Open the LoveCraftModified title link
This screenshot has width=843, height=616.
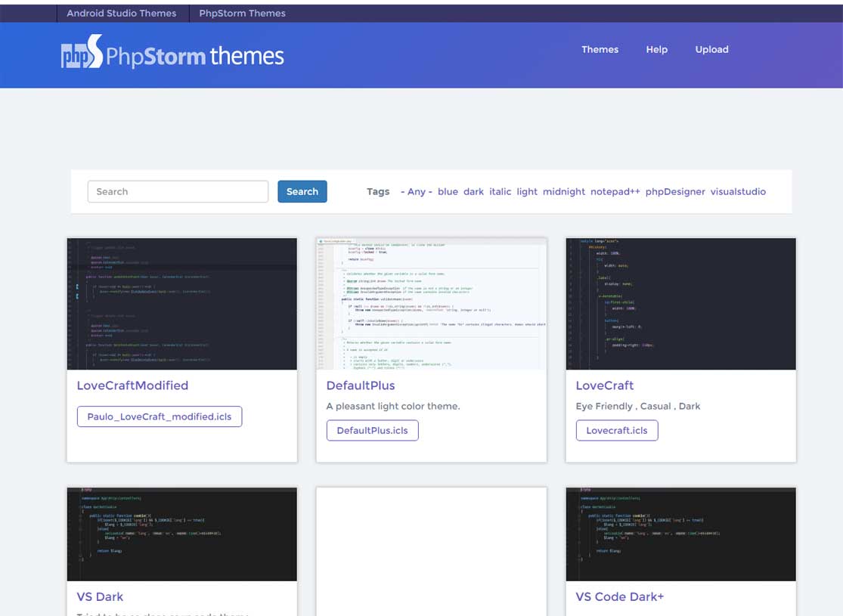[x=132, y=385]
